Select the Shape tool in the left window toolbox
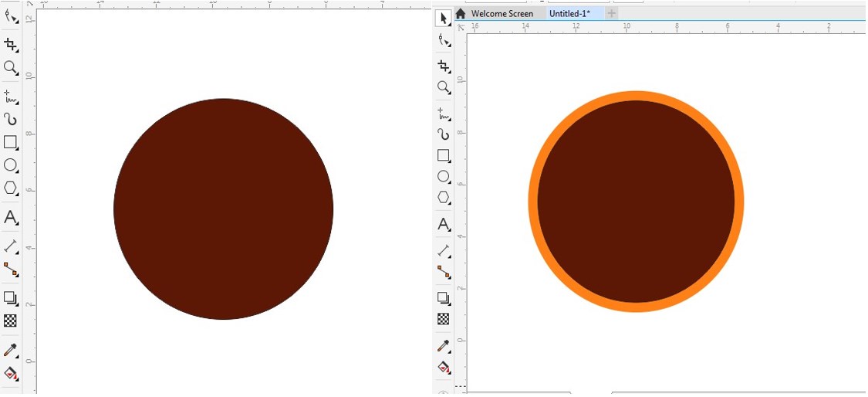The width and height of the screenshot is (868, 397). pos(11,16)
